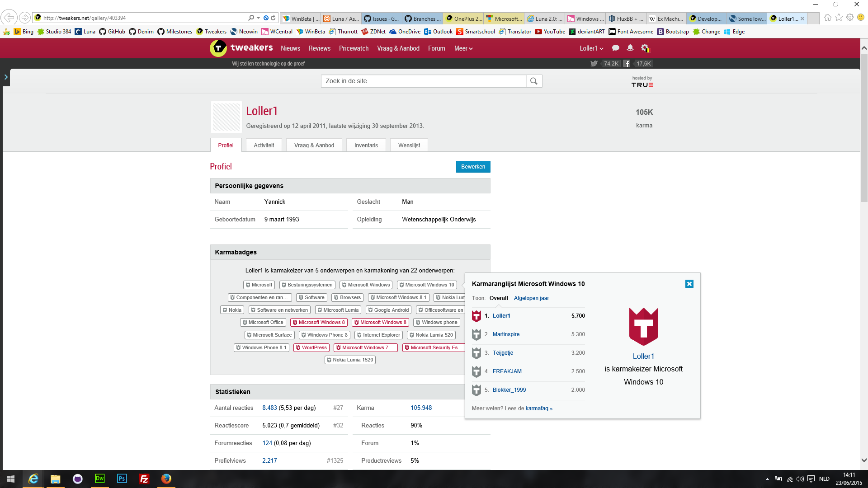Launch FileZilla from taskbar

(x=144, y=479)
